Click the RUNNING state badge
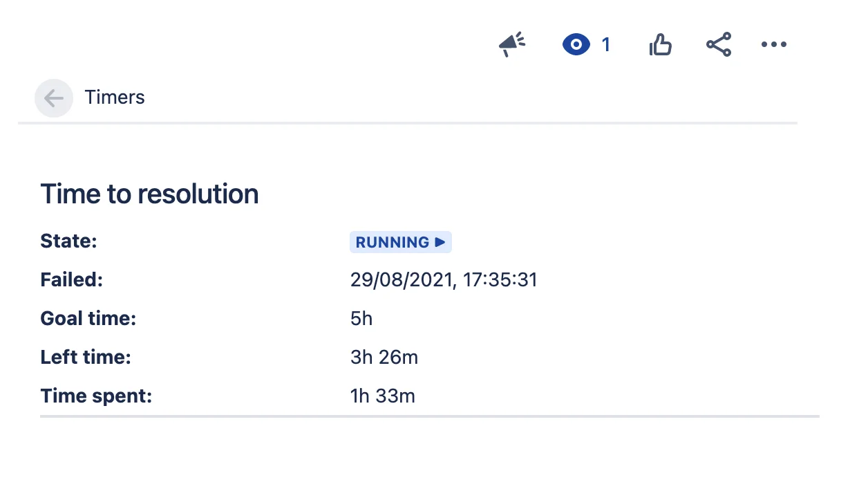Image resolution: width=868 pixels, height=480 pixels. click(401, 242)
